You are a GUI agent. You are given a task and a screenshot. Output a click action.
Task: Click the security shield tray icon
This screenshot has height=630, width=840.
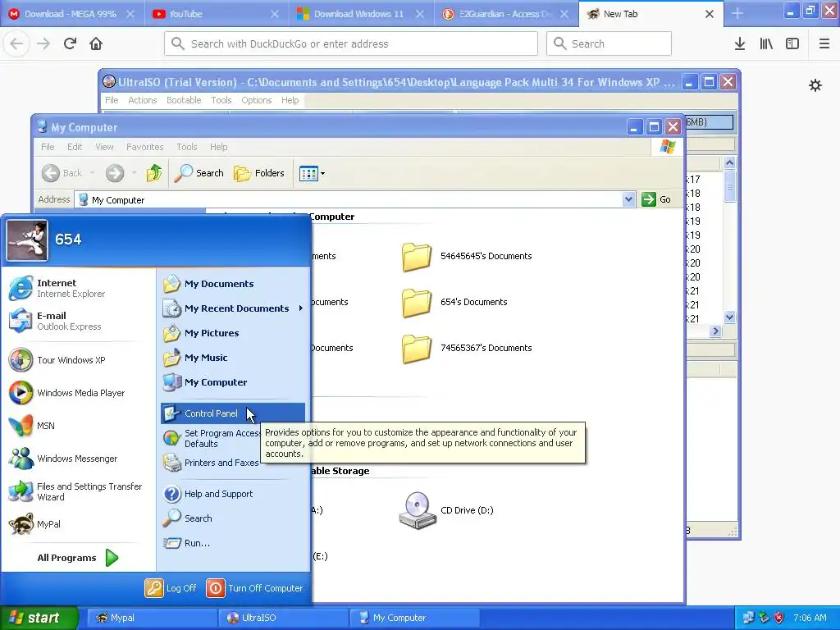click(779, 618)
